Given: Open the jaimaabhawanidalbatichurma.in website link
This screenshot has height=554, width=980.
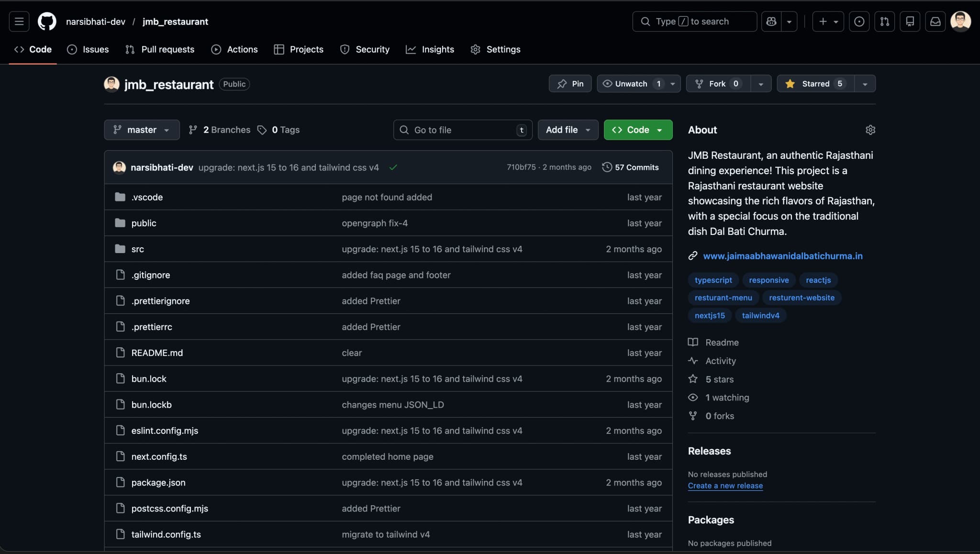Looking at the screenshot, I should pyautogui.click(x=782, y=256).
